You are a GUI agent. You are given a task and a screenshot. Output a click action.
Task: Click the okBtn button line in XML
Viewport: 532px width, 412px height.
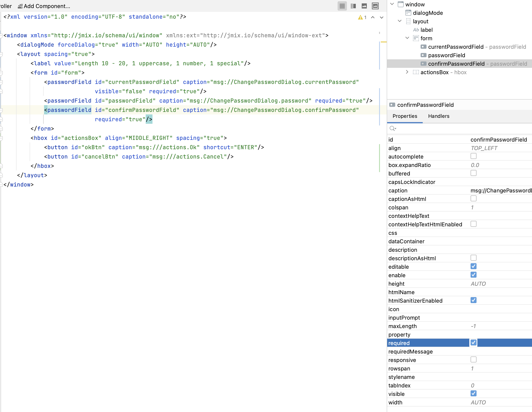154,147
